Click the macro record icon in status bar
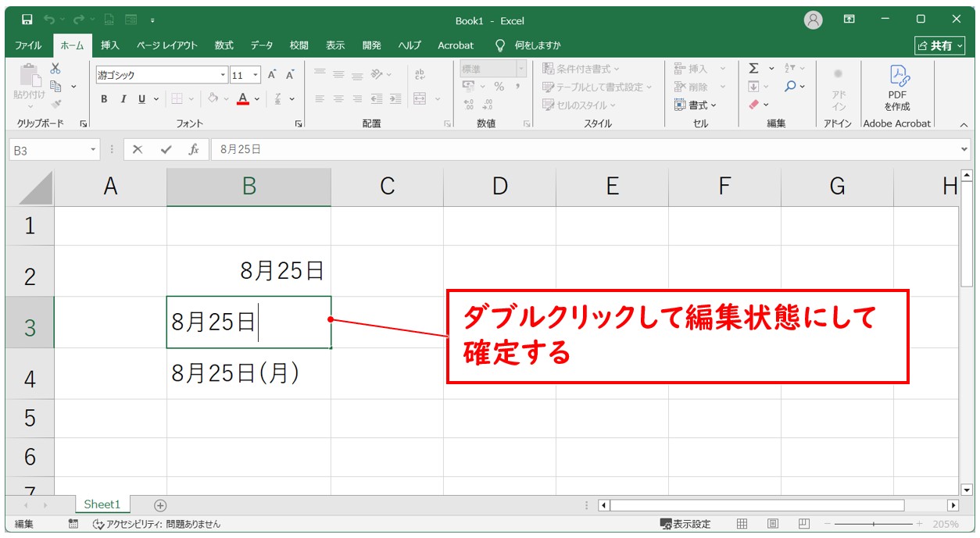The height and width of the screenshot is (538, 980). coord(73,524)
